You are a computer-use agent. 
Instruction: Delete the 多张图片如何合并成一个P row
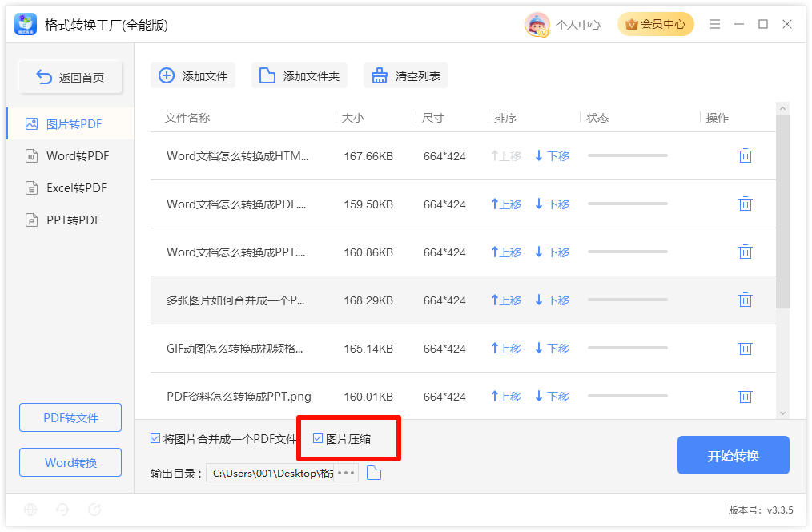point(745,300)
